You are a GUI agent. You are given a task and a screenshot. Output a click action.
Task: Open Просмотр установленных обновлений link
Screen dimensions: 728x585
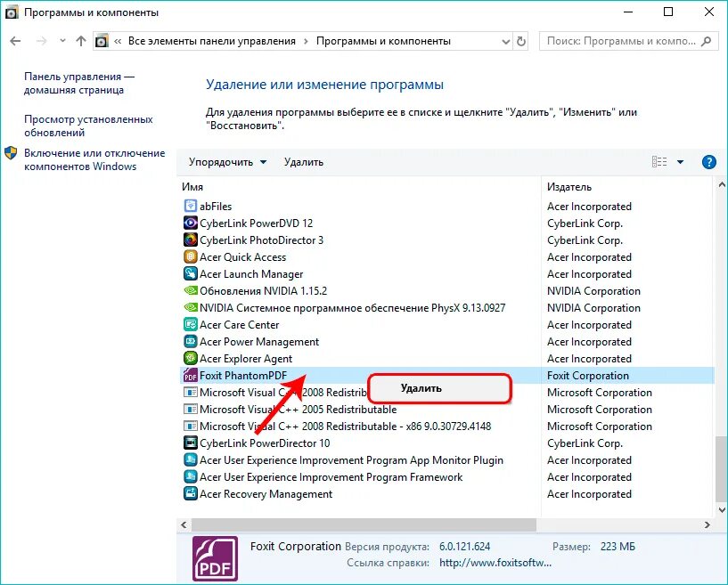tap(88, 126)
